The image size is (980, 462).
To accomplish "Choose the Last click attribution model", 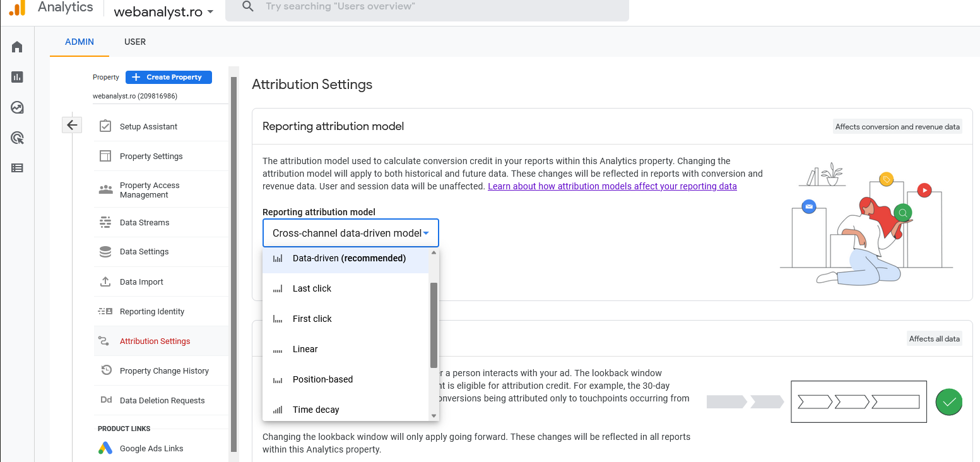I will point(346,288).
